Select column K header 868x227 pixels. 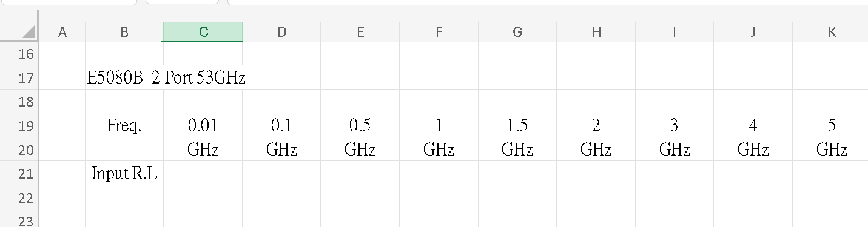tap(830, 32)
